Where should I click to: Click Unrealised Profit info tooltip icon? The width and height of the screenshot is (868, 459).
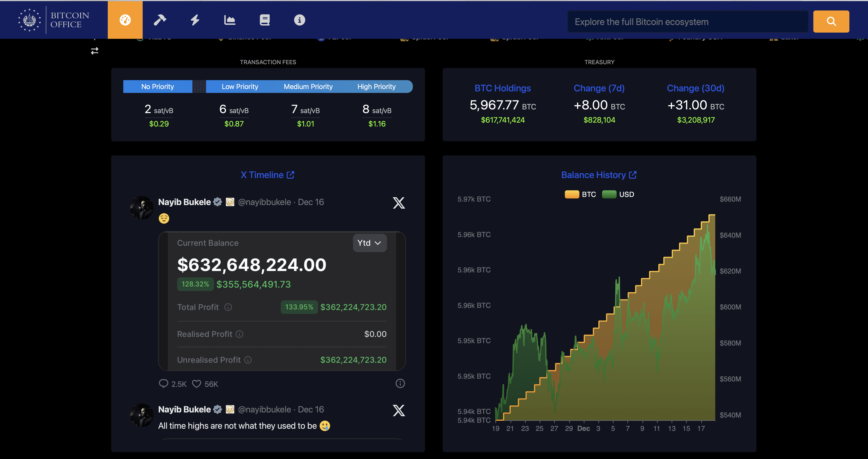tap(248, 360)
